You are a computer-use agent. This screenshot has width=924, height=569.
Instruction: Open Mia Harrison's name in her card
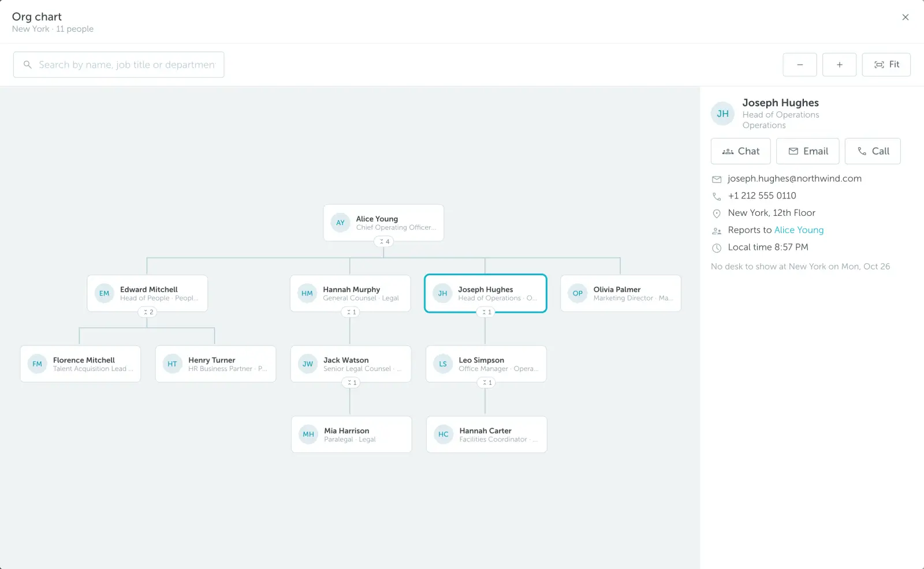coord(346,431)
